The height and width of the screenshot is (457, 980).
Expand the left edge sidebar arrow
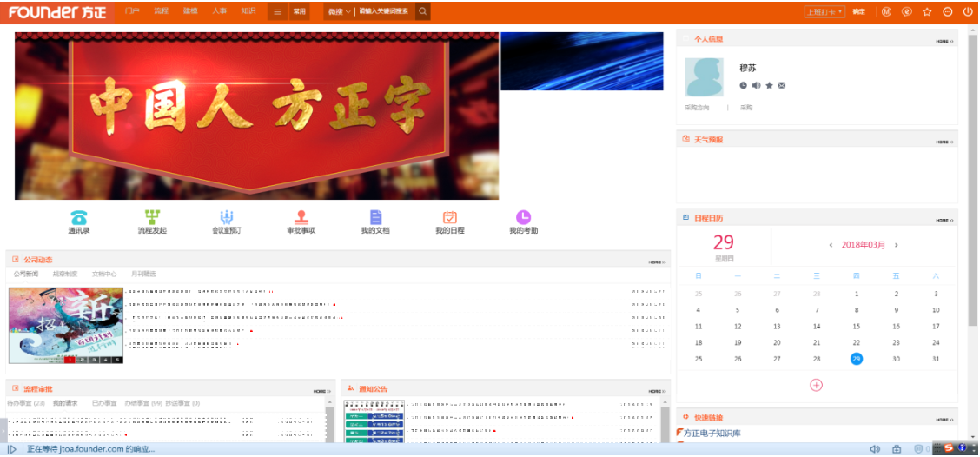pyautogui.click(x=3, y=431)
